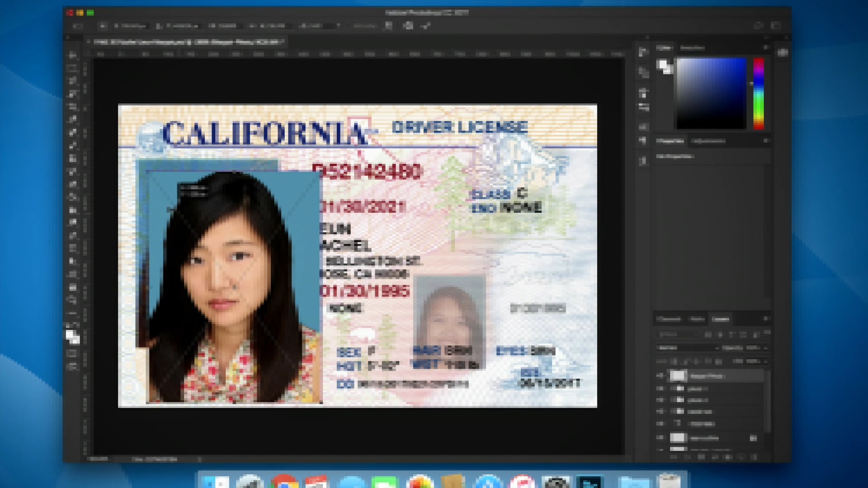Open the layer Opacity dropdown arrow
The image size is (868, 488).
tap(765, 348)
